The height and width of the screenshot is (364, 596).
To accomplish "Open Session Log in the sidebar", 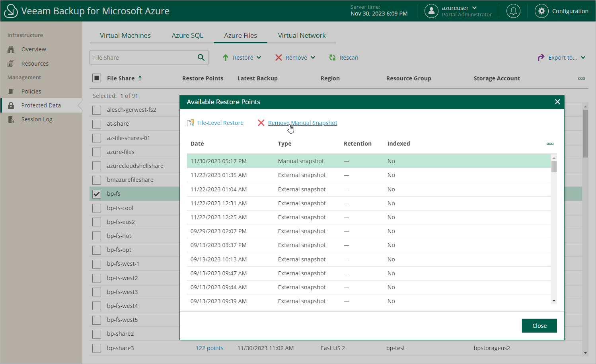I will [x=37, y=119].
